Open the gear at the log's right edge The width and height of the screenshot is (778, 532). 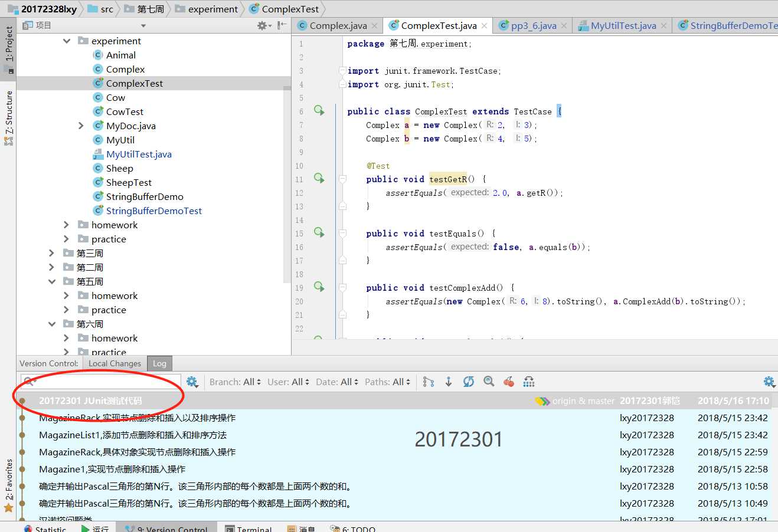coord(769,382)
